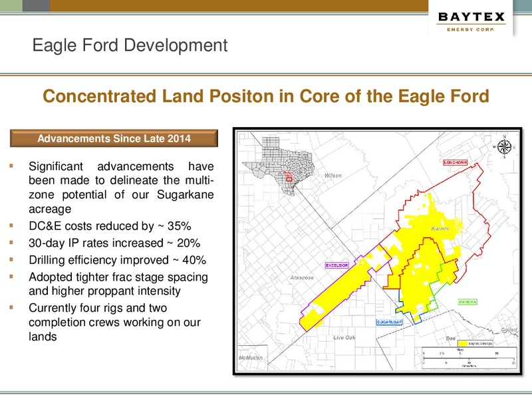This screenshot has height=399, width=532.
Task: Click the Bee county label
Action: pos(451,338)
